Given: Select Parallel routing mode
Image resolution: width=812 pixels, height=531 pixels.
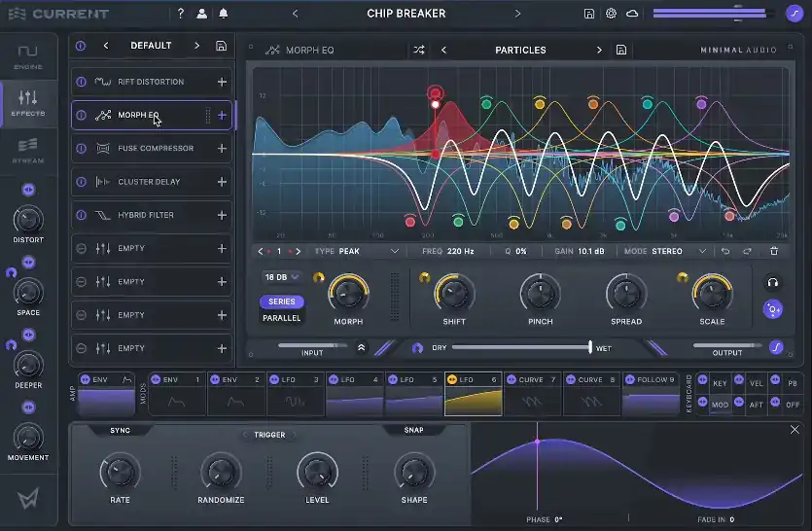Looking at the screenshot, I should pos(282,318).
